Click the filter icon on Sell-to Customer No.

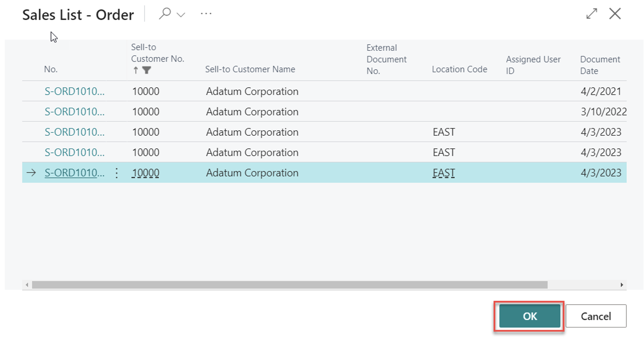(x=147, y=70)
